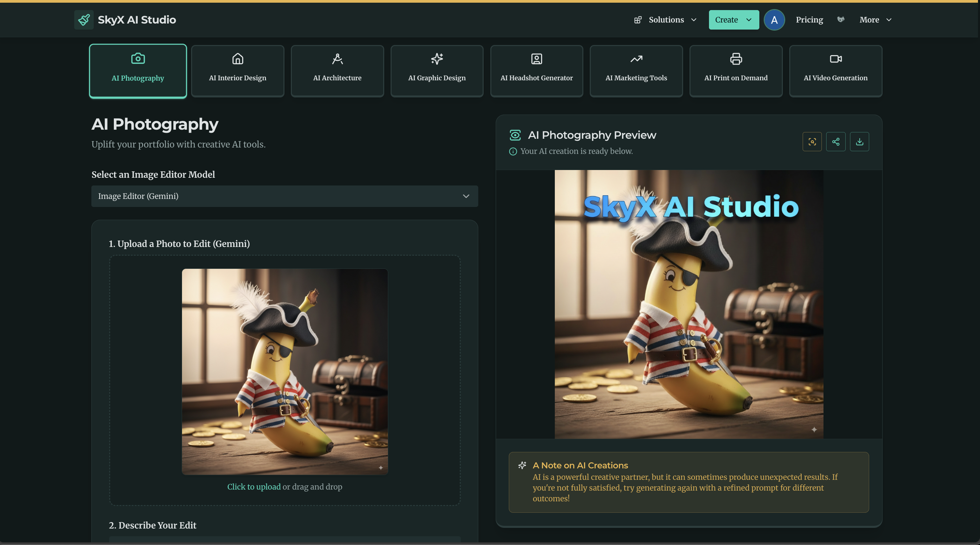Click the sparkle icon in AI Creations note
The height and width of the screenshot is (545, 980).
(522, 465)
